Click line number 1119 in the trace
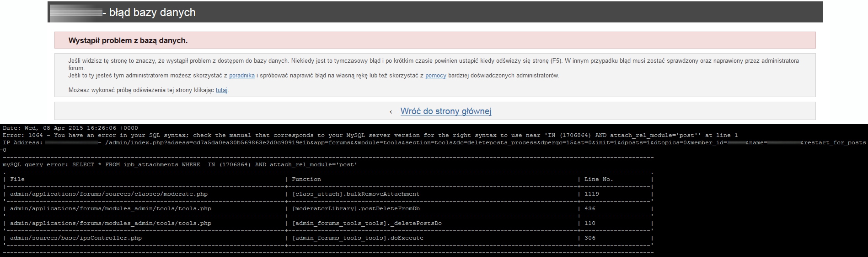 coord(591,194)
